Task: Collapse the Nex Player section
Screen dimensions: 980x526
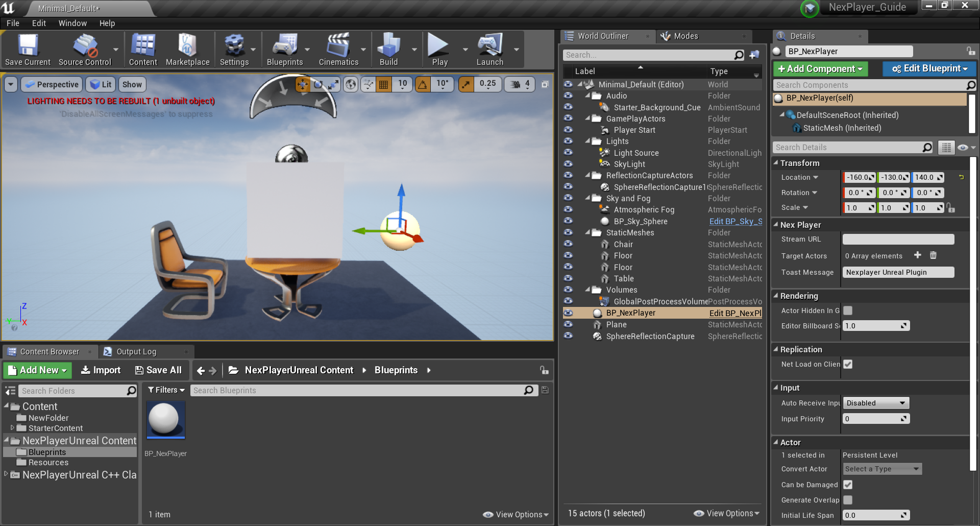Action: tap(776, 225)
